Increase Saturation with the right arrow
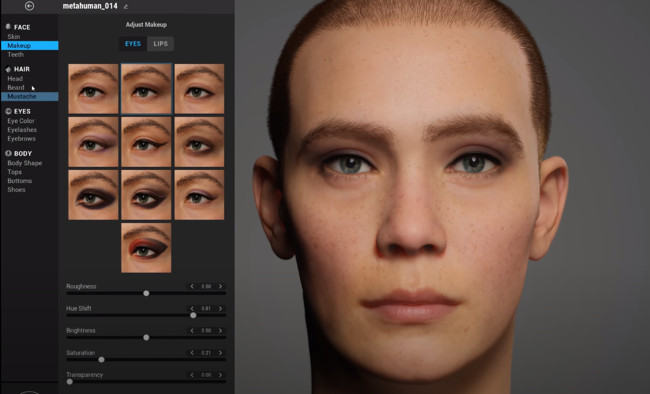 coord(221,353)
